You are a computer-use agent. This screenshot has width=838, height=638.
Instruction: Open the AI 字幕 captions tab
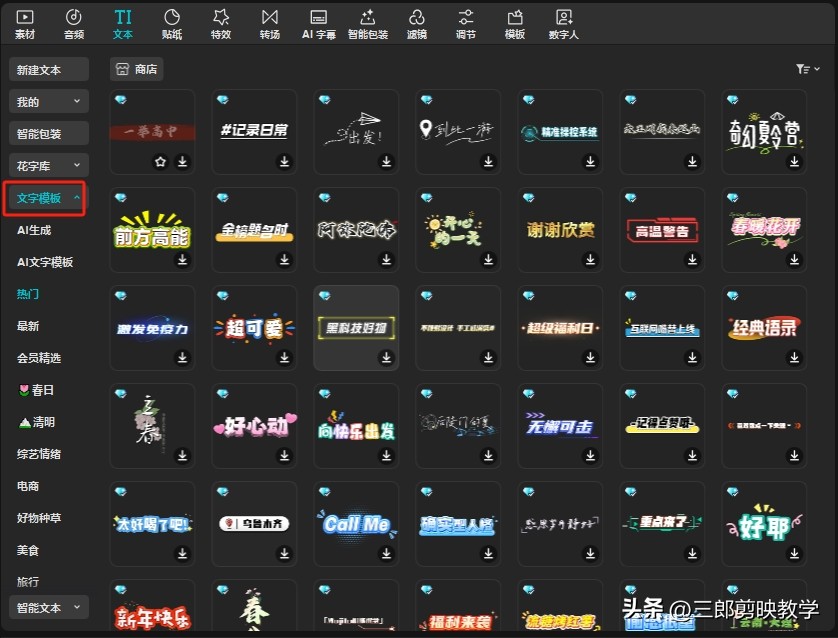pyautogui.click(x=319, y=24)
